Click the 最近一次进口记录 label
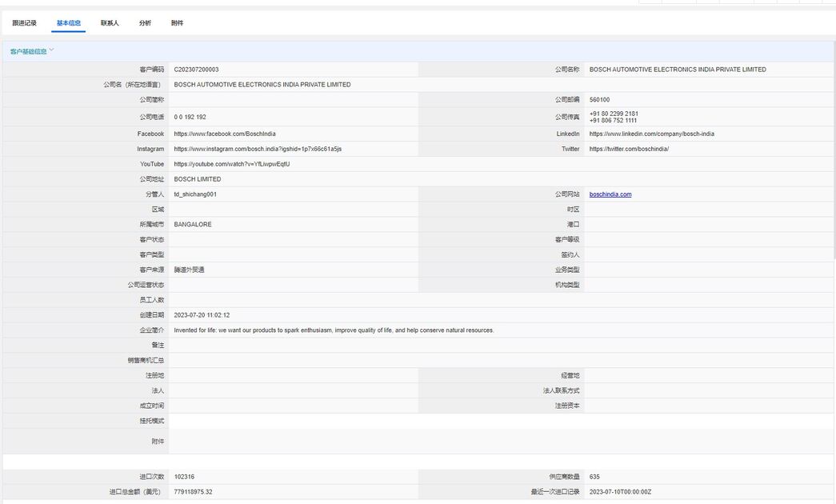 tap(555, 492)
